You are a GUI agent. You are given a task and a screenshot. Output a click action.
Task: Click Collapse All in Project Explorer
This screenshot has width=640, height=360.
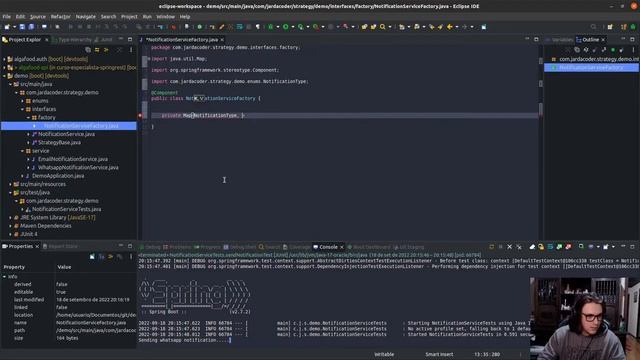88,50
